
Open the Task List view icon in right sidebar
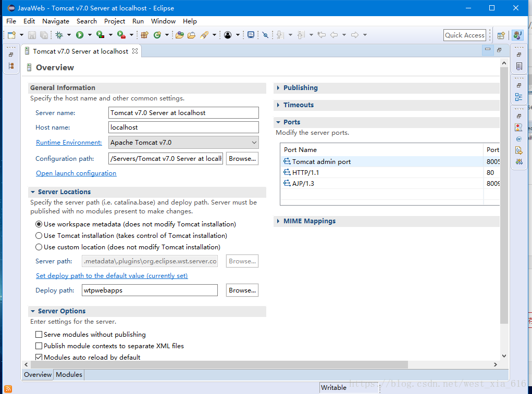click(x=519, y=66)
